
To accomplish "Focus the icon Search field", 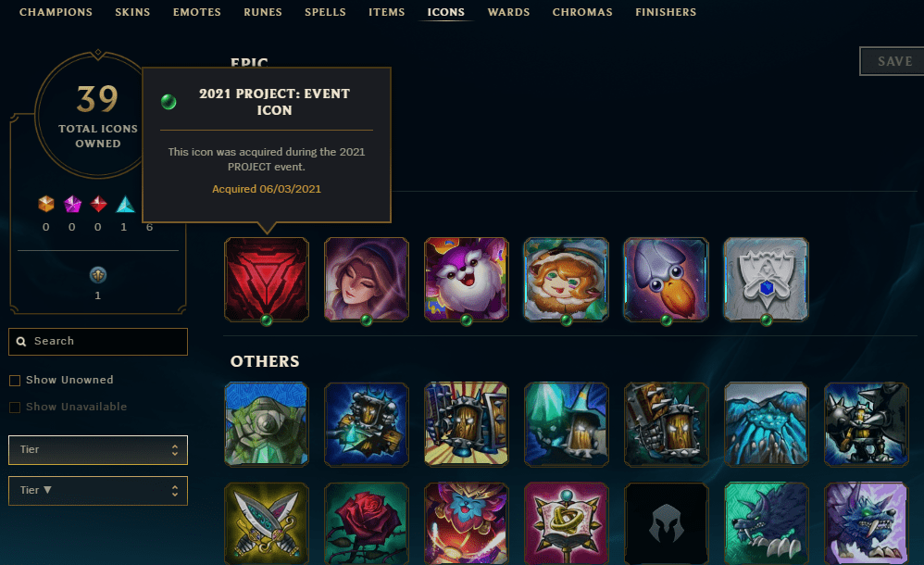I will pyautogui.click(x=98, y=342).
